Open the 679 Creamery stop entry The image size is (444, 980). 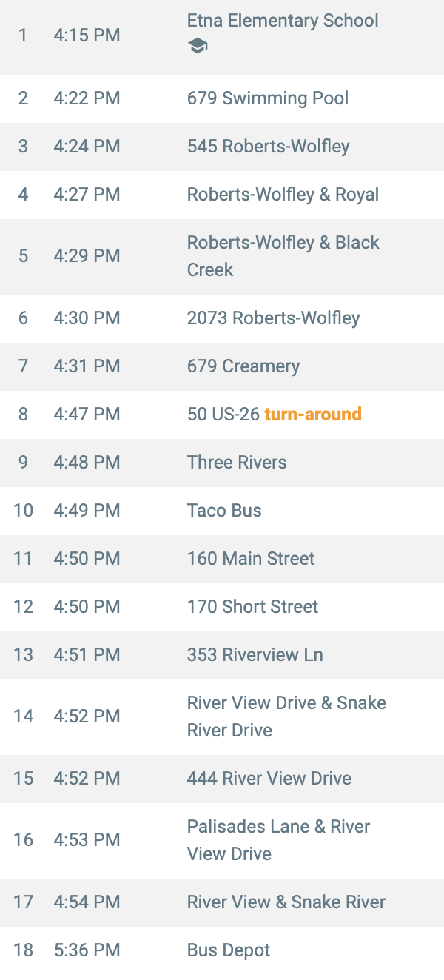click(x=222, y=366)
